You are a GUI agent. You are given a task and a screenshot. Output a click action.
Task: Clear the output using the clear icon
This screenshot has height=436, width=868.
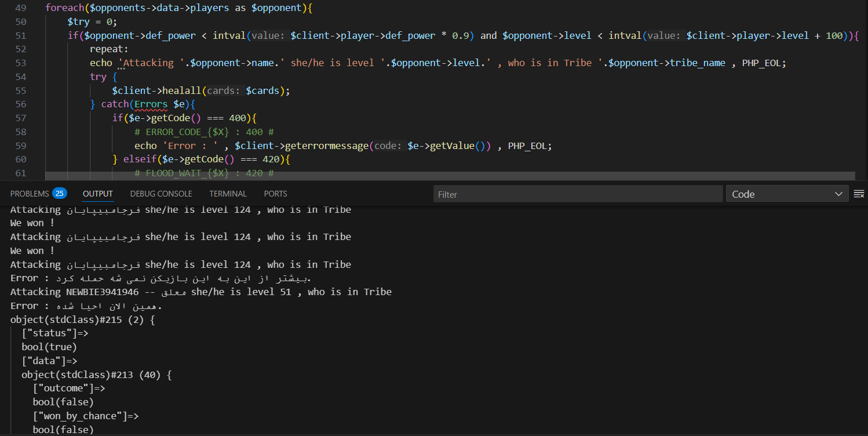(859, 194)
